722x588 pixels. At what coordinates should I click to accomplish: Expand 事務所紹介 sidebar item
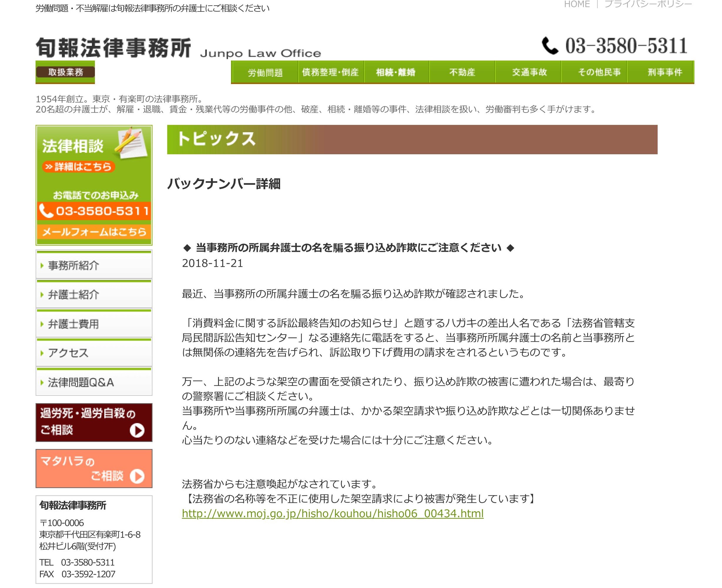pyautogui.click(x=73, y=265)
